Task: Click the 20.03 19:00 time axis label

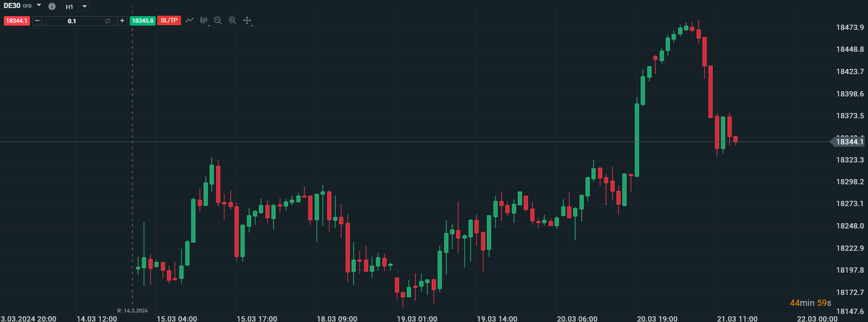Action: (657, 318)
